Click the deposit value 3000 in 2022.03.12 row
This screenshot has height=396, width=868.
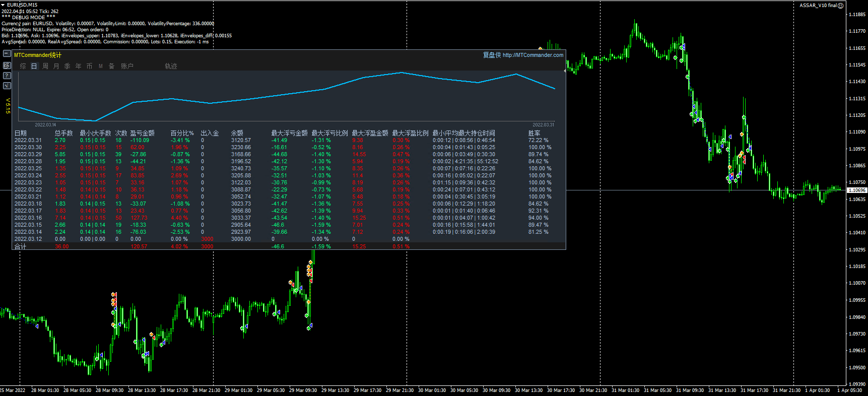[x=207, y=239]
